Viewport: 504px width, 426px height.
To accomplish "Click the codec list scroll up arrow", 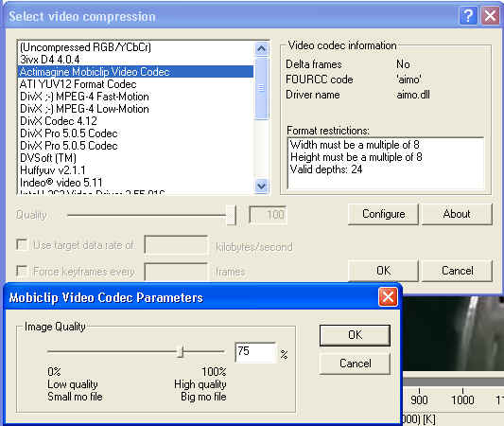I will 261,49.
